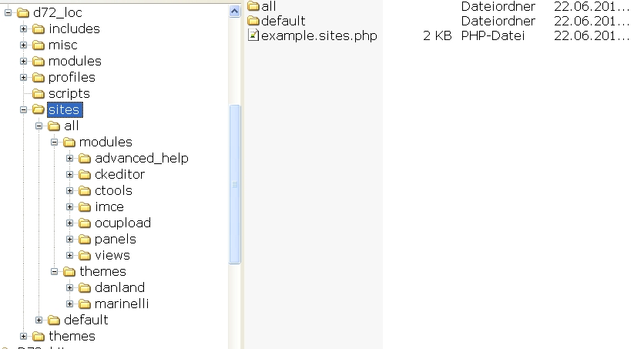Viewport: 644px width, 349px height.
Task: Collapse the sites/all/modules tree node
Action: point(55,143)
